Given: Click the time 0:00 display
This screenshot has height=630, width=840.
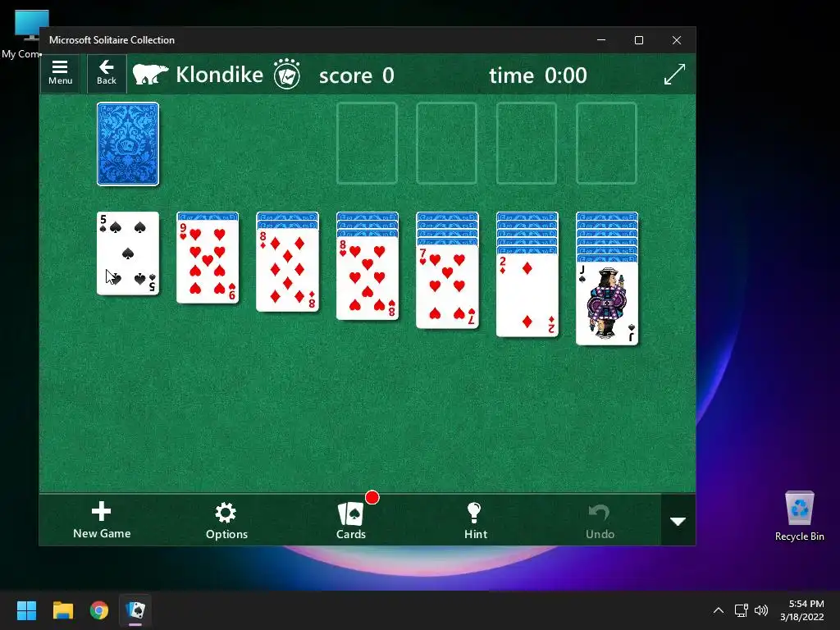Looking at the screenshot, I should (538, 75).
